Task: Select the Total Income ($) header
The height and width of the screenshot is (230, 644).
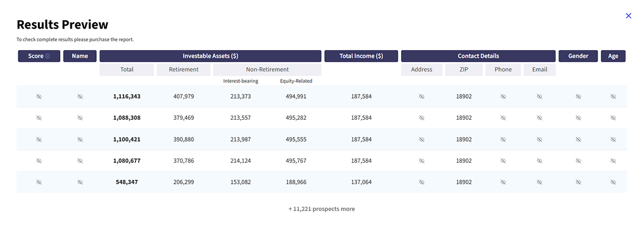Action: pos(361,56)
